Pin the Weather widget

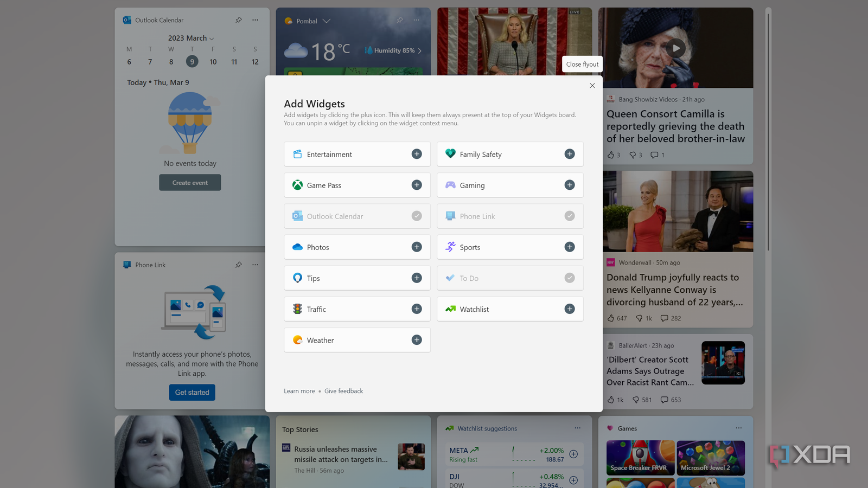tap(400, 20)
